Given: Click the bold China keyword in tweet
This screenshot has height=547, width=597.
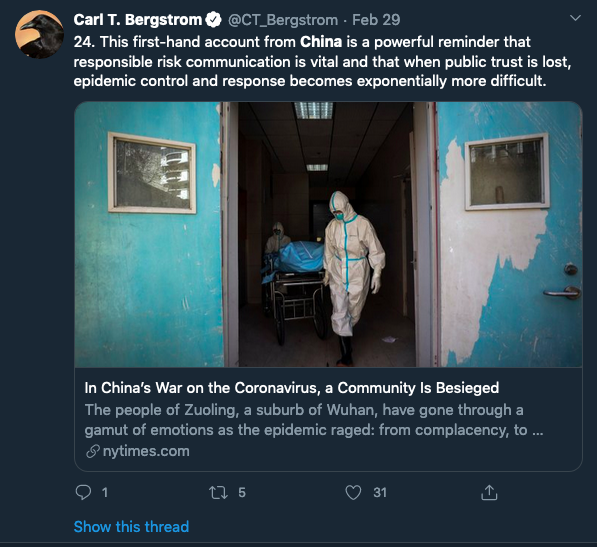Looking at the screenshot, I should coord(321,42).
